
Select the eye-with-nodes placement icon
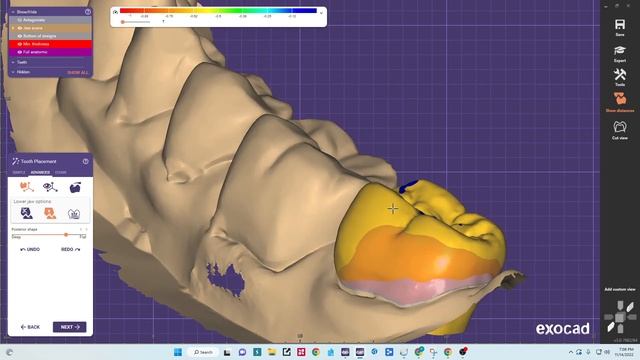(50, 187)
